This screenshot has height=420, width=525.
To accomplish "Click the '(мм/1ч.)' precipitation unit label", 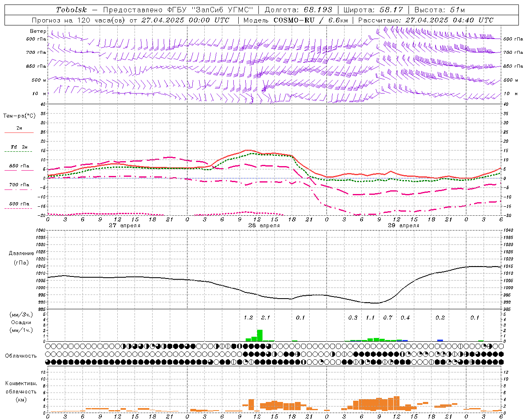I will coord(21,330).
